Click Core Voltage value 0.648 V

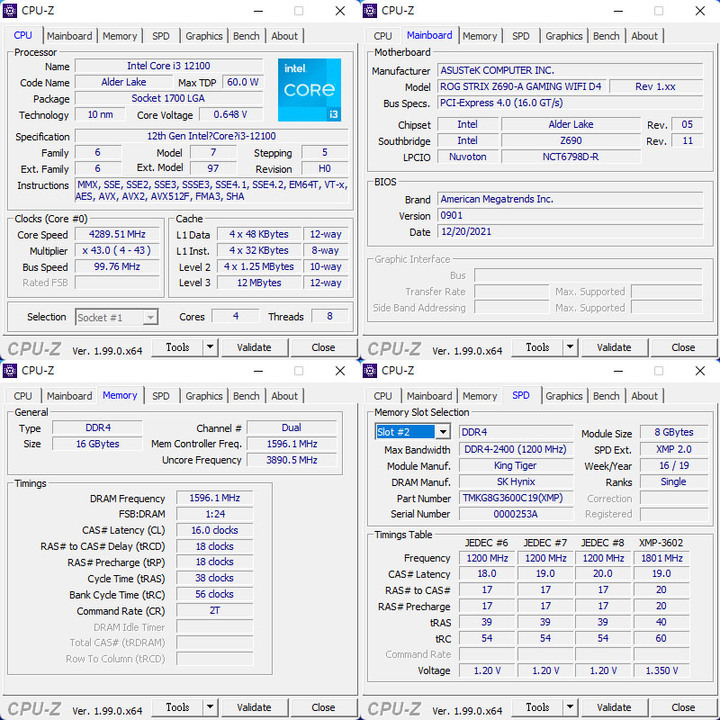click(231, 114)
